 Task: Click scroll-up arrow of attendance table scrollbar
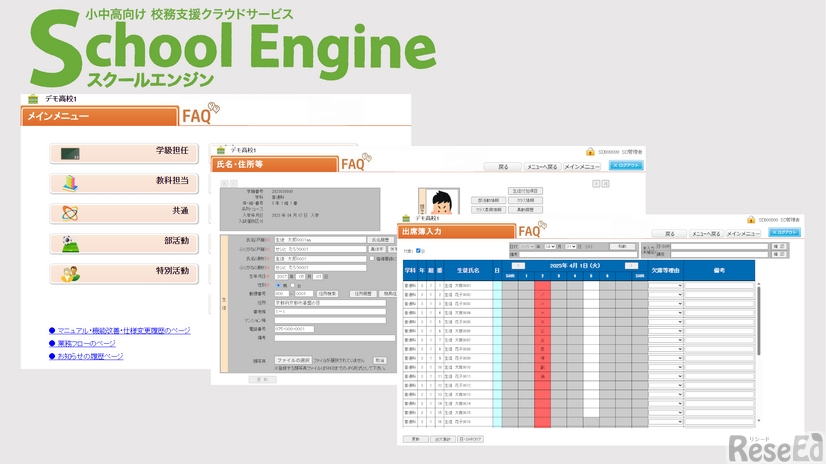(x=759, y=284)
